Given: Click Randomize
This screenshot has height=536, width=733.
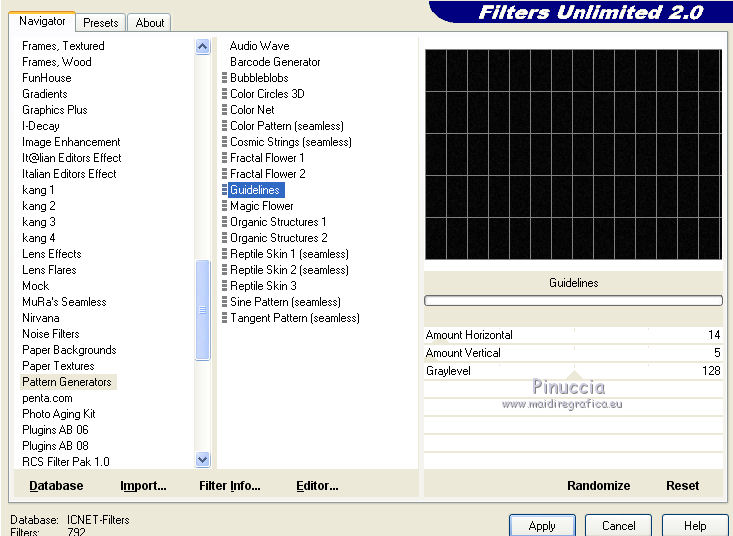Looking at the screenshot, I should 598,486.
